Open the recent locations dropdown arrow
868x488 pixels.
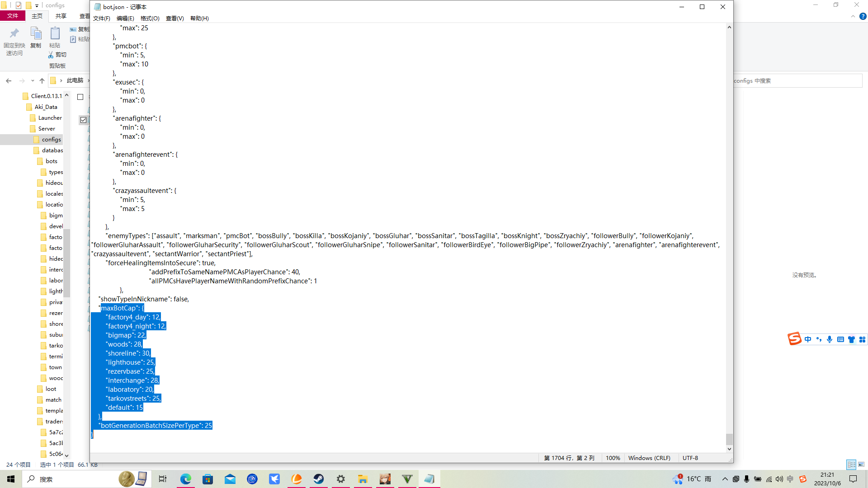33,81
